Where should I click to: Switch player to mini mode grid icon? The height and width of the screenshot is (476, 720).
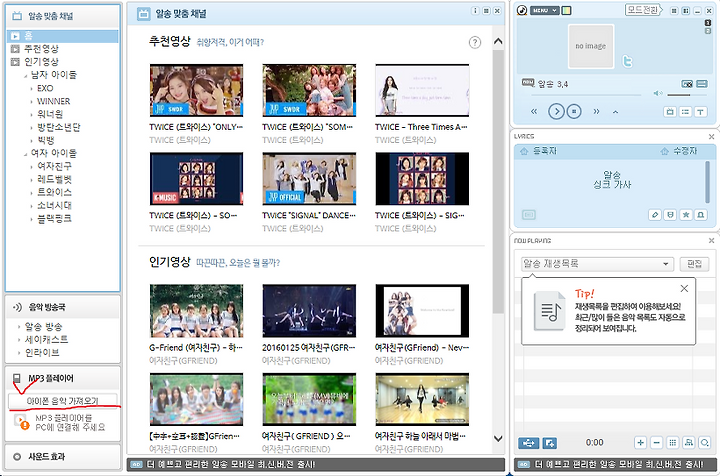[x=674, y=10]
